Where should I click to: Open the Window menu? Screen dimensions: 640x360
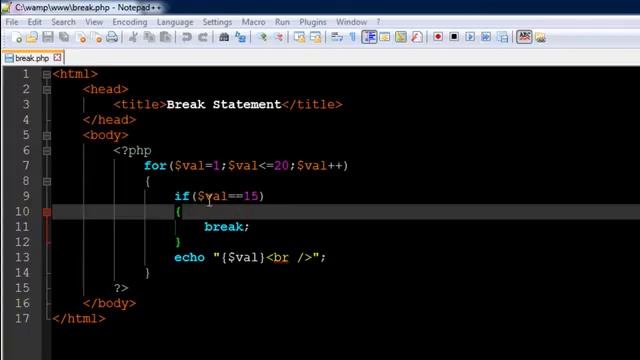pos(351,22)
